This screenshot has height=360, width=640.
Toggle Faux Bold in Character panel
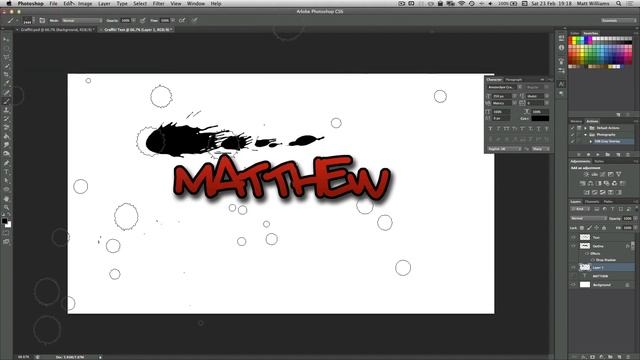(x=490, y=129)
